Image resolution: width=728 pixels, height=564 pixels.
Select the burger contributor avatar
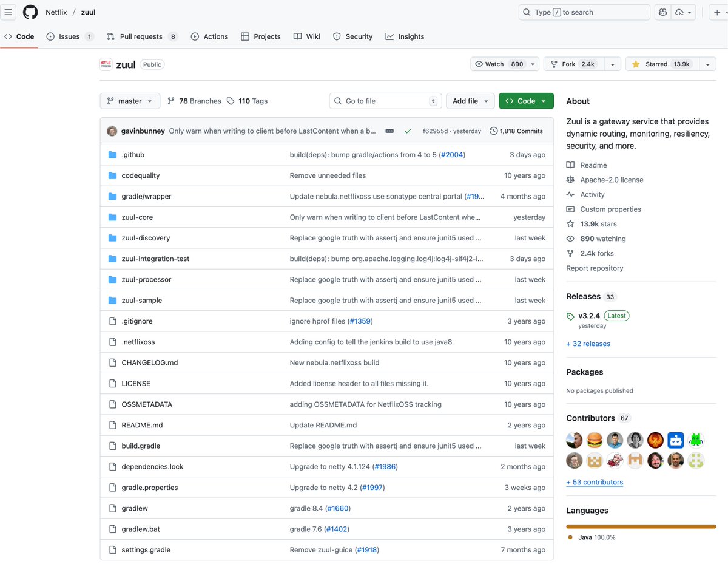pos(595,440)
